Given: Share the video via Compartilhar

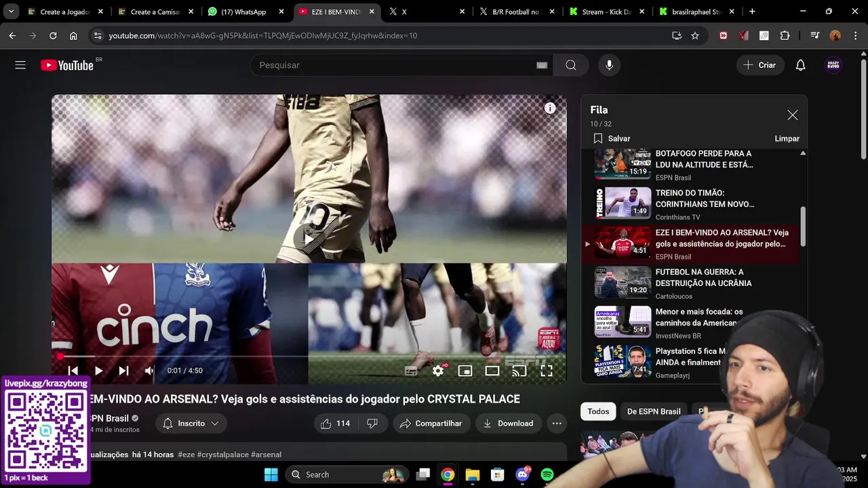Looking at the screenshot, I should 431,424.
